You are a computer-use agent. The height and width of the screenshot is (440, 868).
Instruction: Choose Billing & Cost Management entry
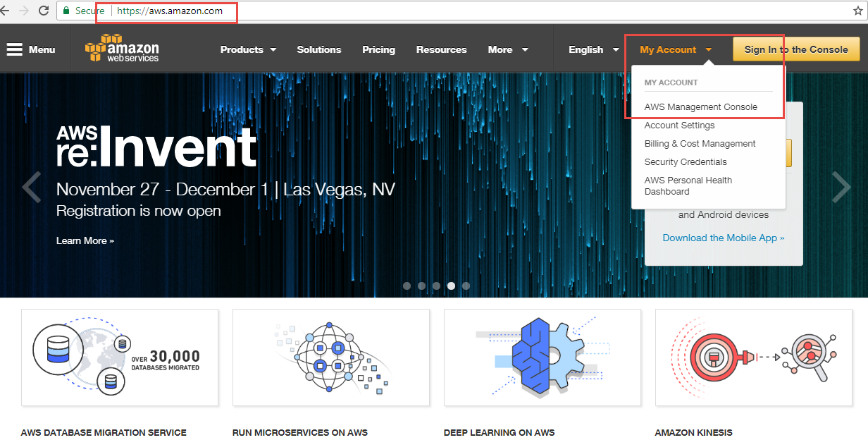pyautogui.click(x=700, y=144)
